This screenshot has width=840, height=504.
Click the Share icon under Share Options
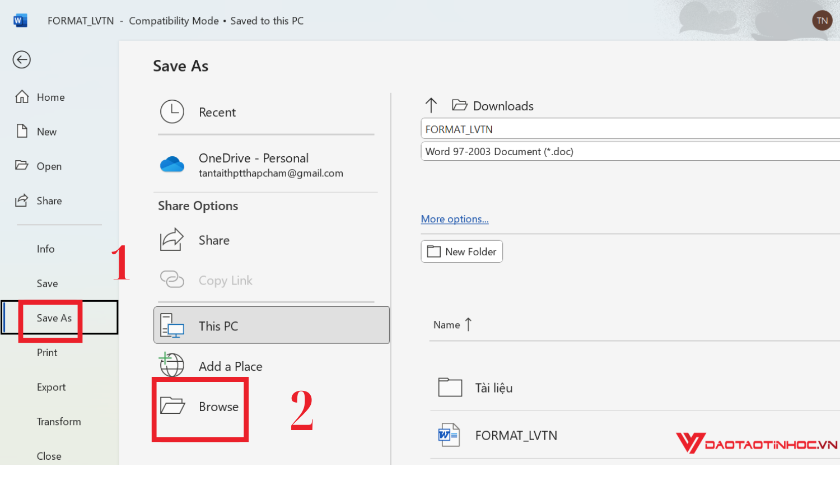coord(172,239)
